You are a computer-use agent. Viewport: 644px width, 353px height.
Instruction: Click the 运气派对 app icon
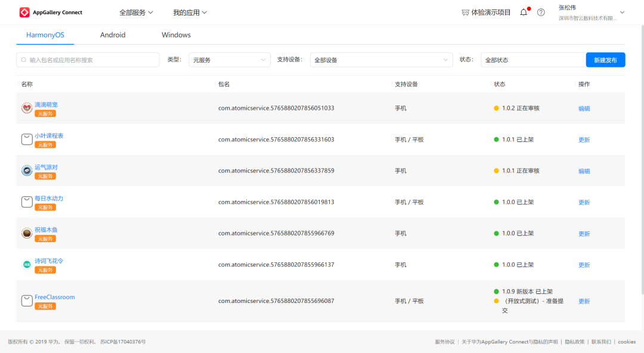click(27, 171)
